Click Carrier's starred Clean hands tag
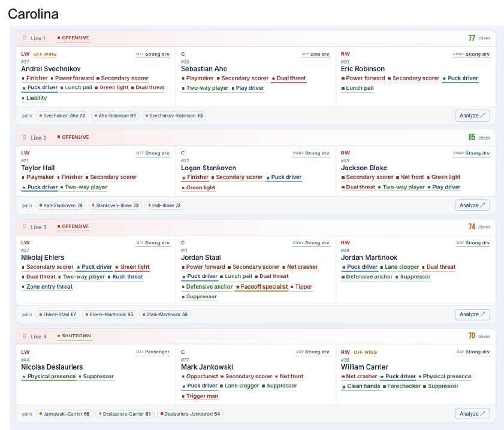Viewport: 504px width, 430px height. tap(361, 386)
